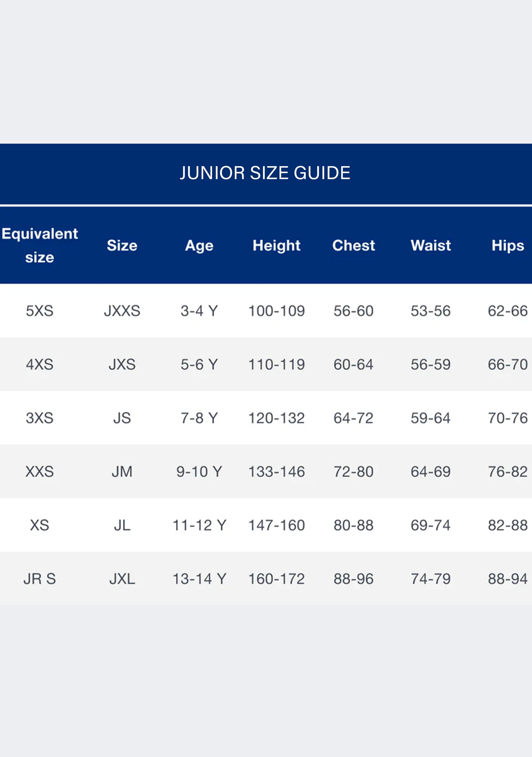The height and width of the screenshot is (757, 532).
Task: Click the JUNIOR SIZE GUIDE title
Action: pos(265,173)
